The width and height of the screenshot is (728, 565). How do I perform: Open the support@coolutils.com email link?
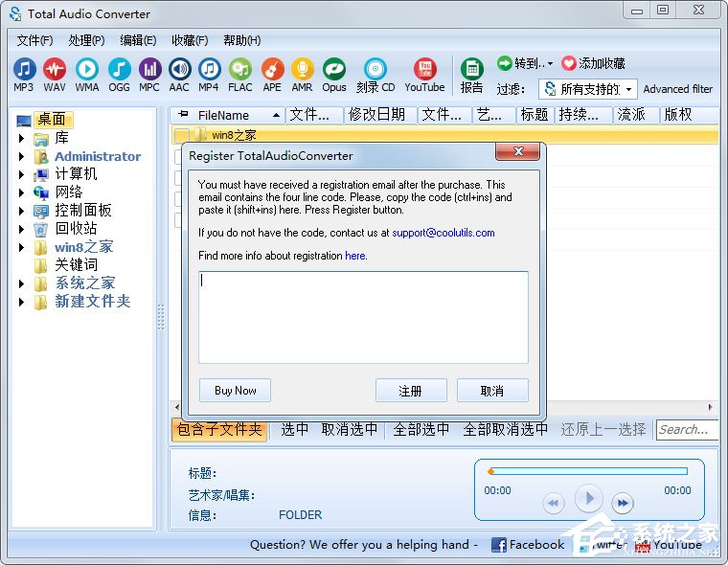pos(444,233)
